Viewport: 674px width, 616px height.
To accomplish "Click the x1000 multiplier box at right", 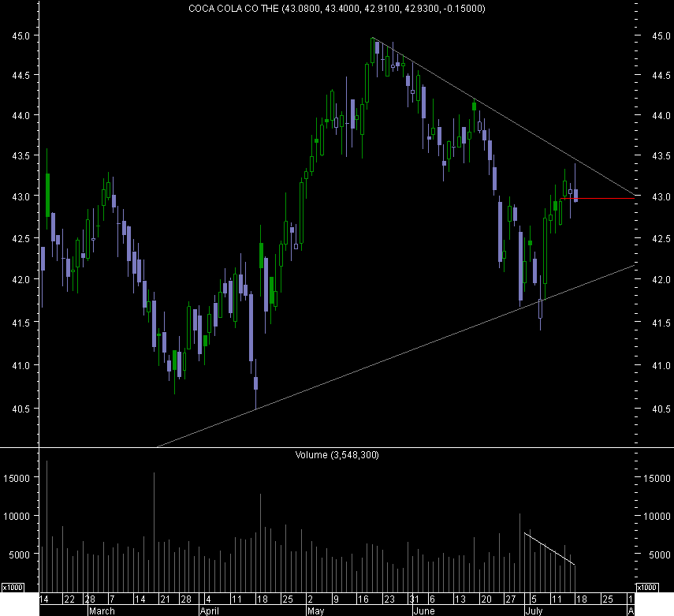I will [x=647, y=588].
